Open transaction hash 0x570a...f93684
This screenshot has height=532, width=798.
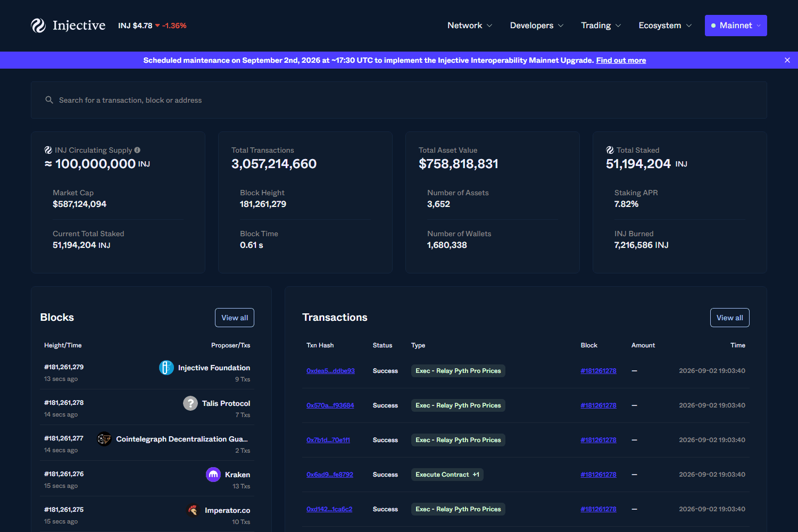tap(330, 405)
